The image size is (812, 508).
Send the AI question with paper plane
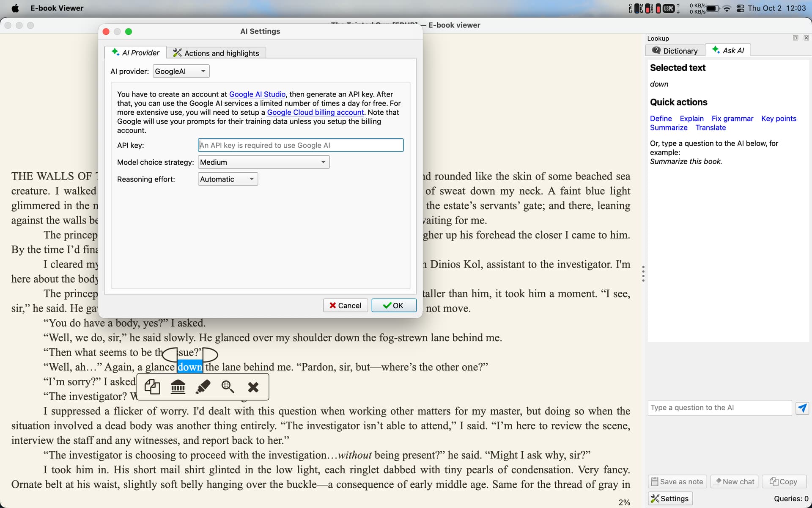tap(802, 408)
